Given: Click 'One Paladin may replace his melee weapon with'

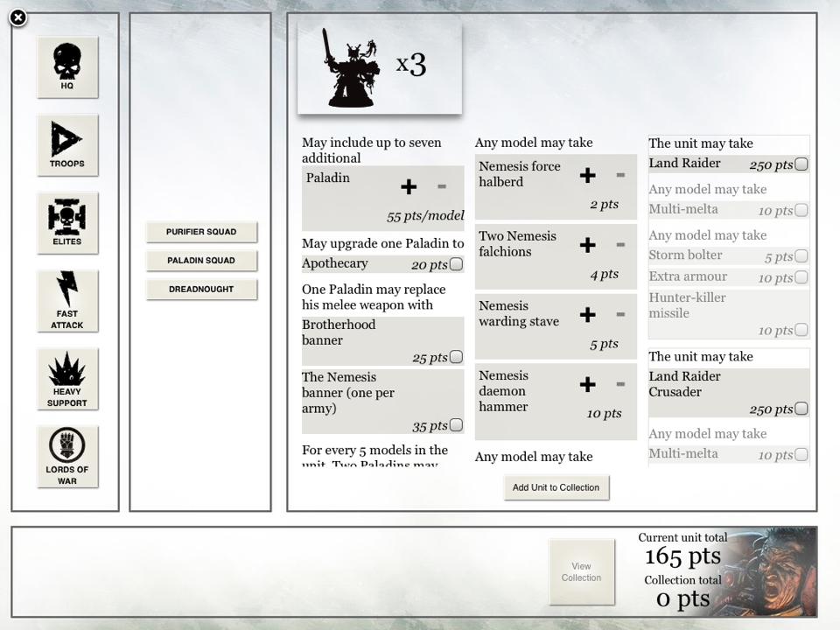Looking at the screenshot, I should tap(374, 297).
